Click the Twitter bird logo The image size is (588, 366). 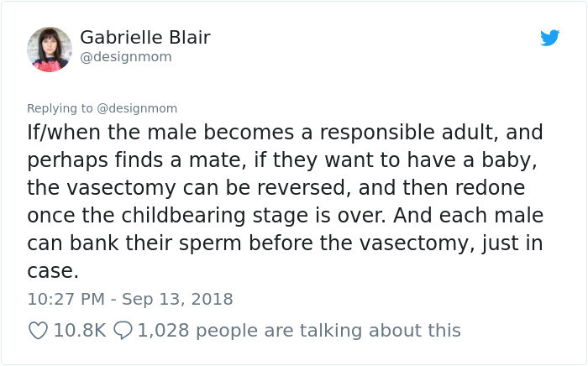click(549, 38)
